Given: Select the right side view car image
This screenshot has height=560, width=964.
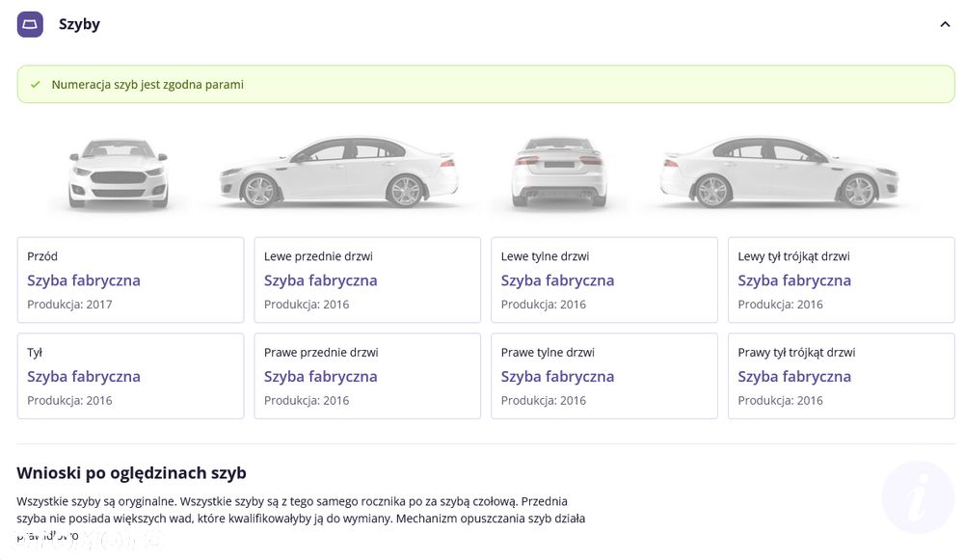Looking at the screenshot, I should tap(780, 173).
